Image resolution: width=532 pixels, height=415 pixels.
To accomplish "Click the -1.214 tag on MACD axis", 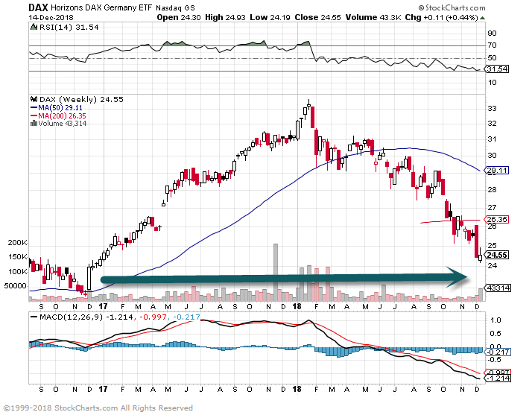I will click(x=498, y=378).
